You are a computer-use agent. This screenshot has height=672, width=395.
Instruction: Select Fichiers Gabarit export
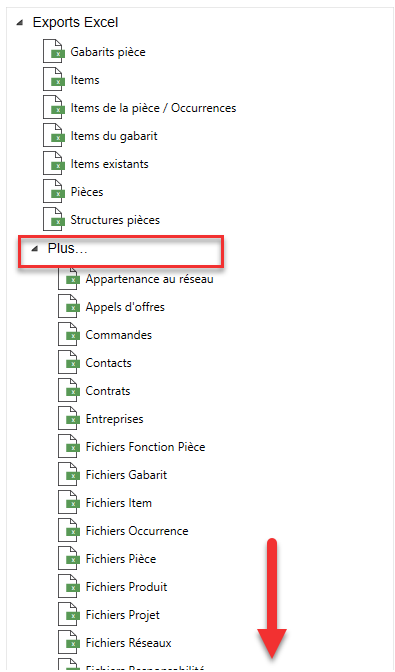point(126,475)
